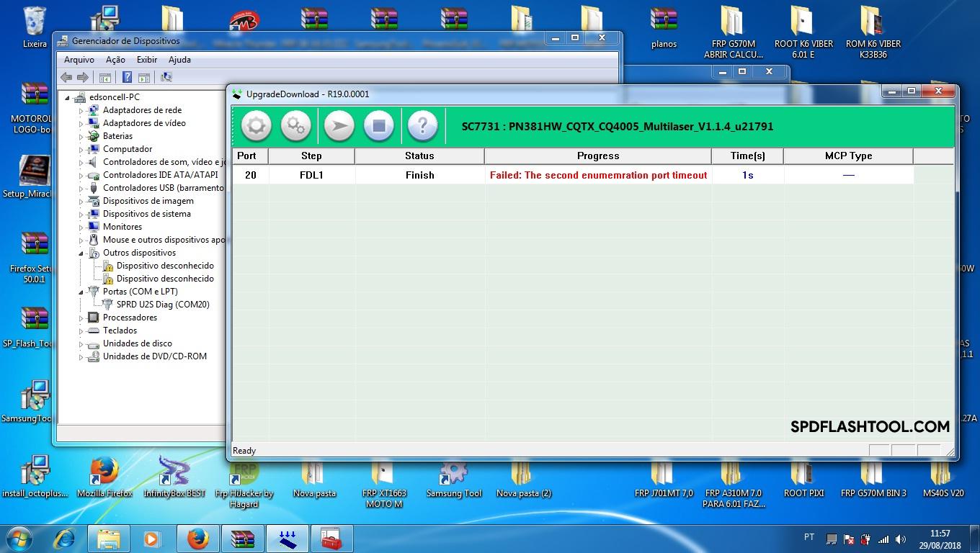Viewport: 980px width, 553px height.
Task: Expand Controladores IDE ATA/ATAPI node
Action: pos(81,175)
